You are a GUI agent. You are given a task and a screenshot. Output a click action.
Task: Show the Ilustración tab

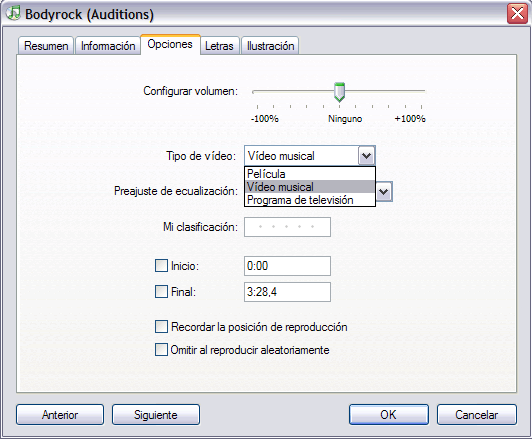tap(270, 45)
